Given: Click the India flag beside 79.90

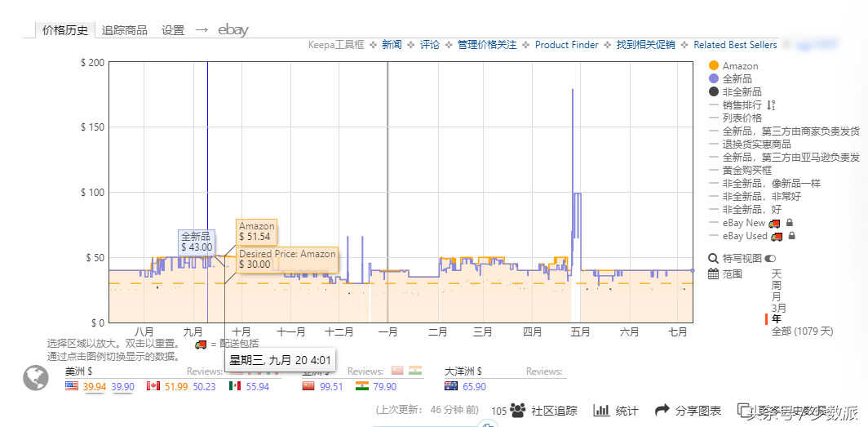Looking at the screenshot, I should click(362, 386).
